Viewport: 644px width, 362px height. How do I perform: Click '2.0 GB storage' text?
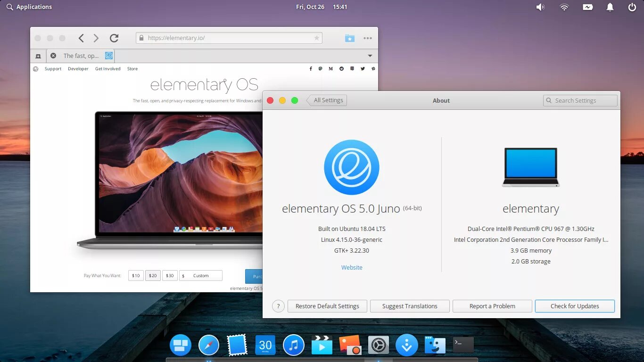[x=531, y=262]
